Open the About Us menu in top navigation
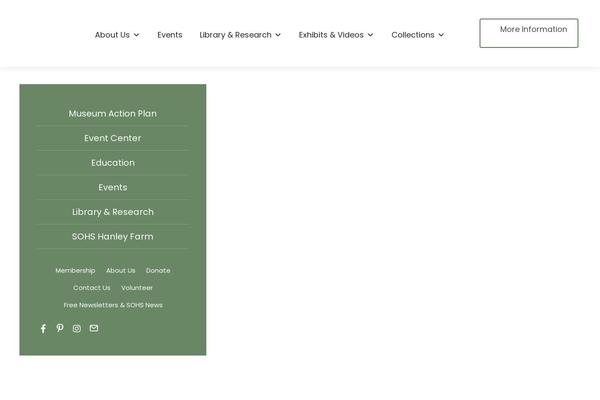600x400 pixels. (x=112, y=35)
